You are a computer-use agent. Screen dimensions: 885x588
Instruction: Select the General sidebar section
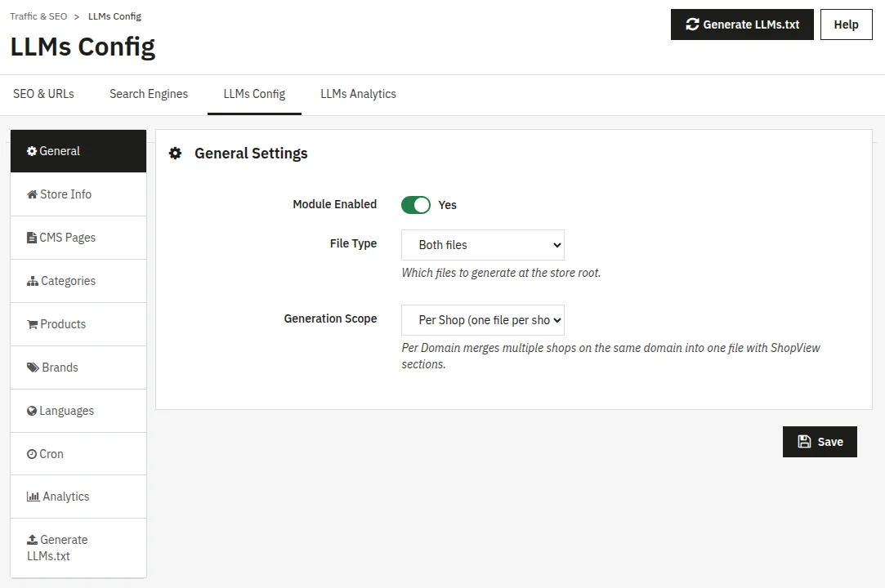(78, 151)
